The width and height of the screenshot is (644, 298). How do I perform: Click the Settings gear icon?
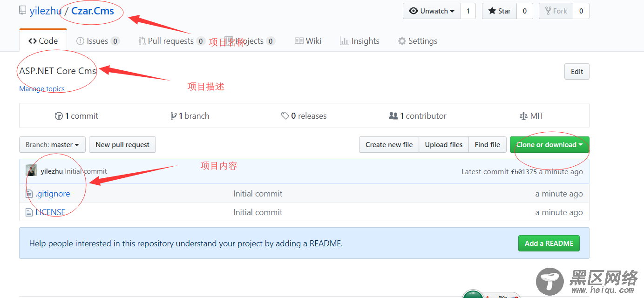pos(402,41)
